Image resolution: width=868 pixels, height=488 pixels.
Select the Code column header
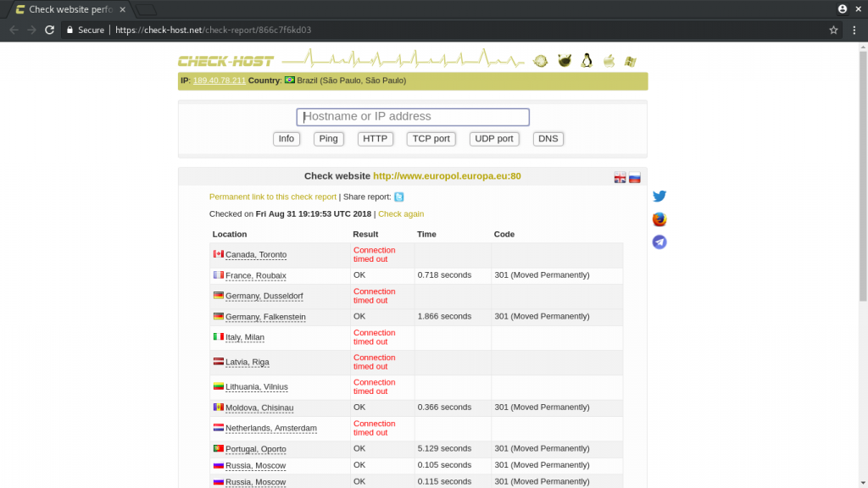(x=504, y=235)
